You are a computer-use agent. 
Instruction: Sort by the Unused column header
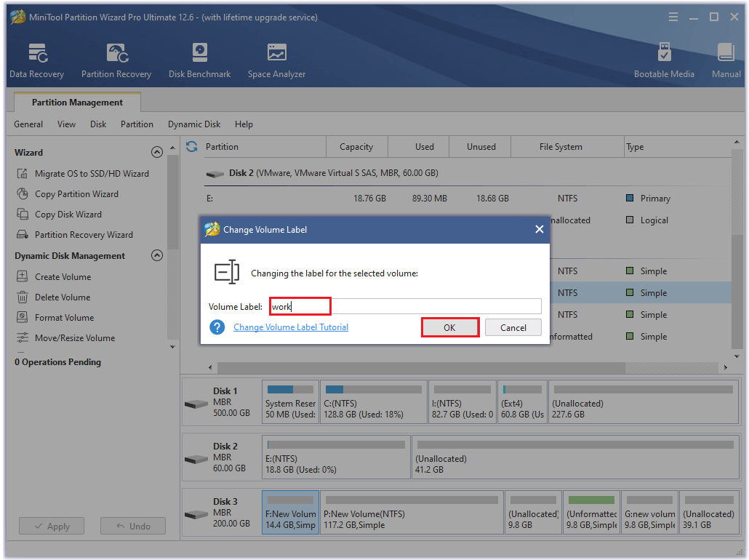pos(481,147)
